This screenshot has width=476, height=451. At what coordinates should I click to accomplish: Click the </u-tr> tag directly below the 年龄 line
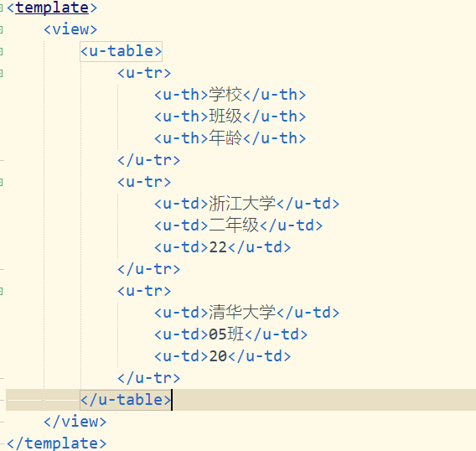click(149, 160)
